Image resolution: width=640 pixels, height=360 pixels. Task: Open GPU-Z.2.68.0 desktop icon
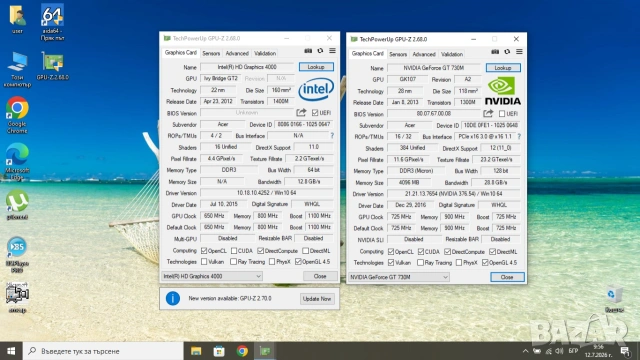(x=53, y=65)
